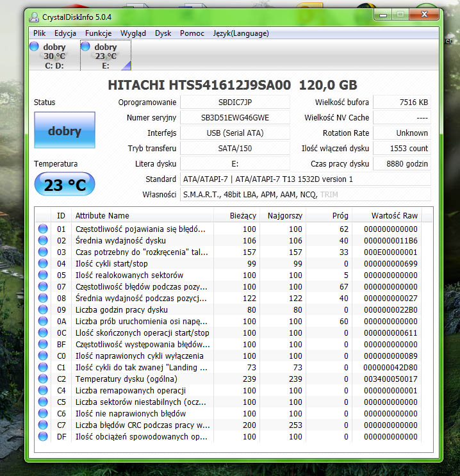Click the Litera dysku field E:
Screen dimensions: 460x476
tap(235, 164)
